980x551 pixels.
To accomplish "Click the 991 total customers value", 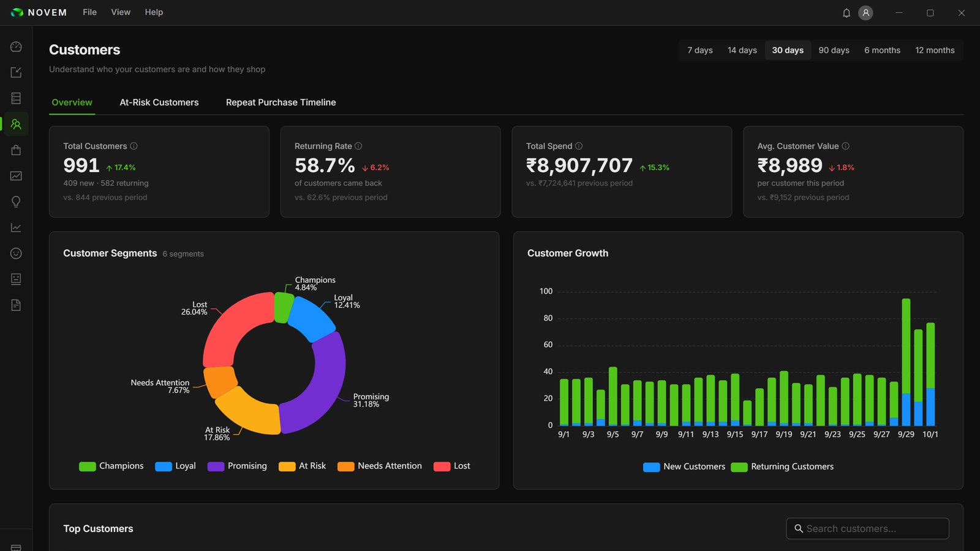I will [x=81, y=165].
